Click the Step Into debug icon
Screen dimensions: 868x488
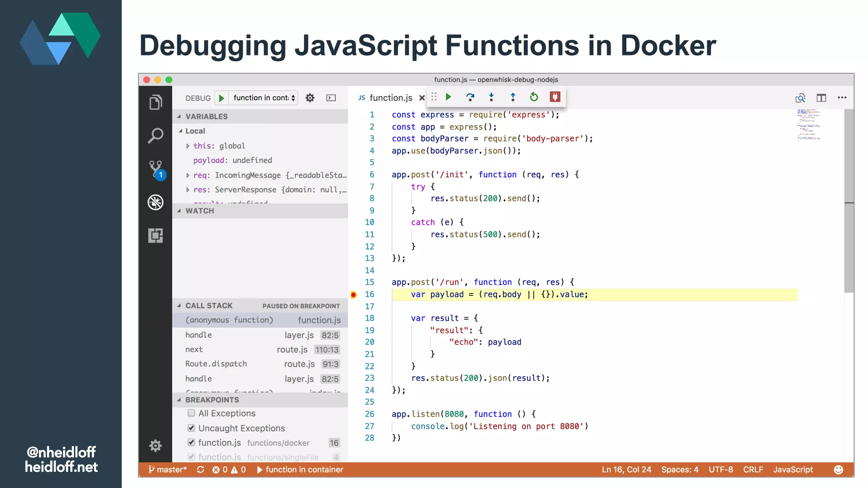point(491,97)
